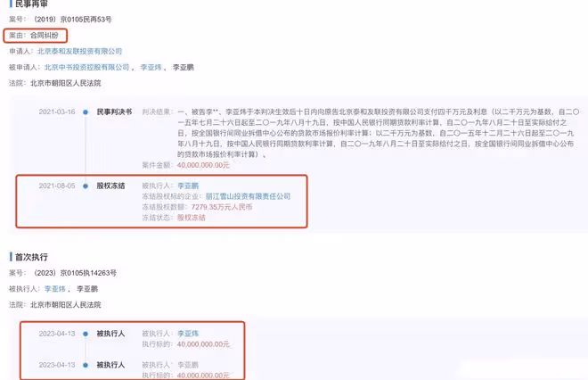Open 李亚鹏 link under 股权冻结 entry
The width and height of the screenshot is (588, 380).
(x=188, y=186)
